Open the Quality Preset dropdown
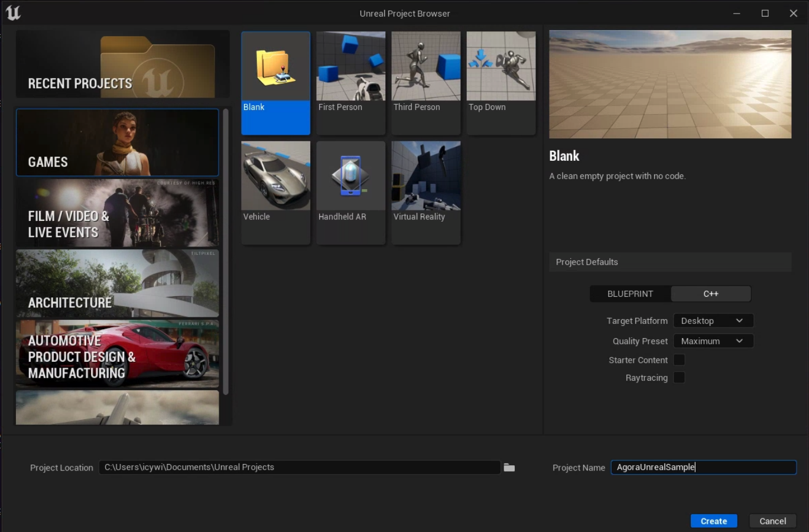 [713, 341]
